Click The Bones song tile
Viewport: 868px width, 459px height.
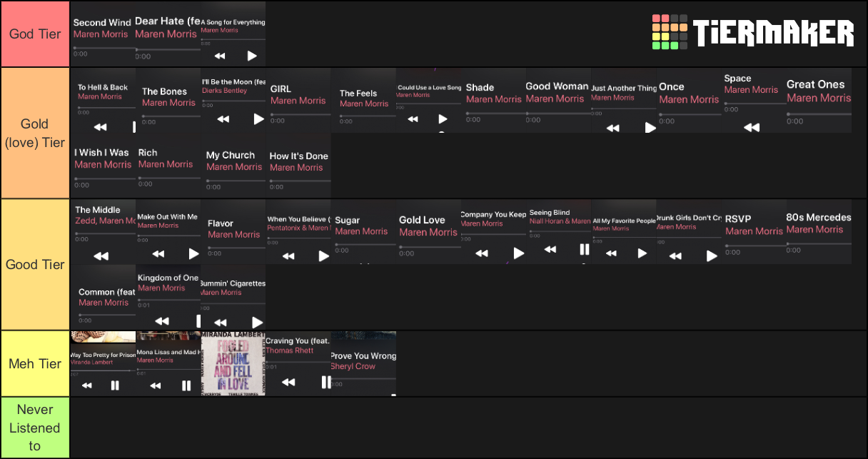click(x=168, y=101)
